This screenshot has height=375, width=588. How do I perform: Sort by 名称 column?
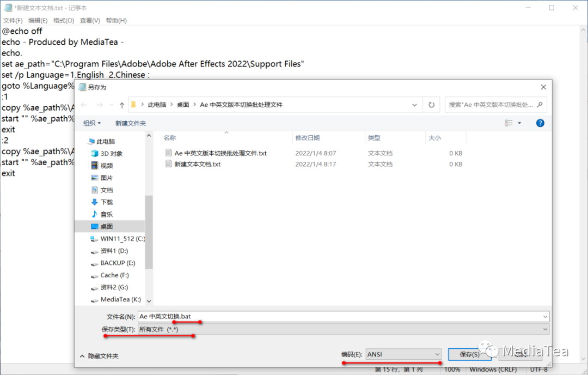[x=169, y=138]
